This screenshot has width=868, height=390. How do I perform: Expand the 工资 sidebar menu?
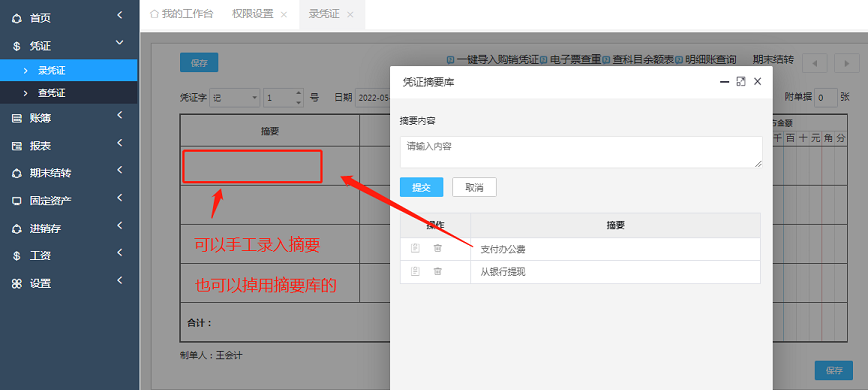[120, 253]
